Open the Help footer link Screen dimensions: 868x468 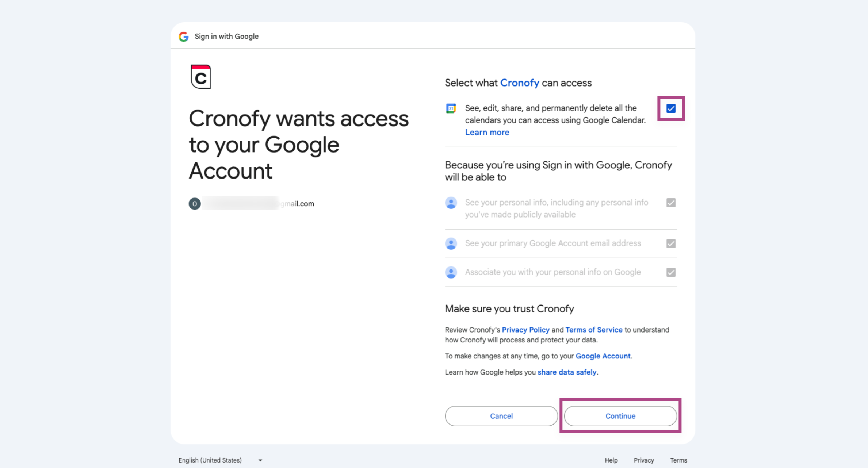(611, 460)
